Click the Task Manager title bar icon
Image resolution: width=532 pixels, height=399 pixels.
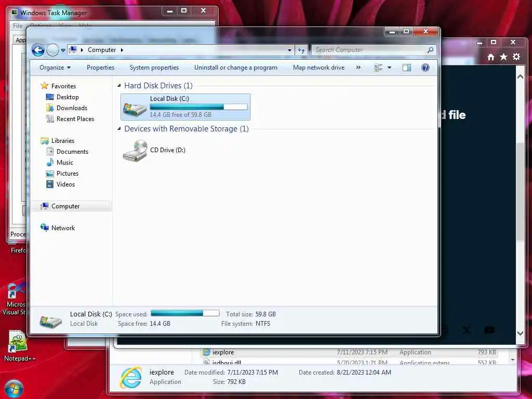(14, 13)
